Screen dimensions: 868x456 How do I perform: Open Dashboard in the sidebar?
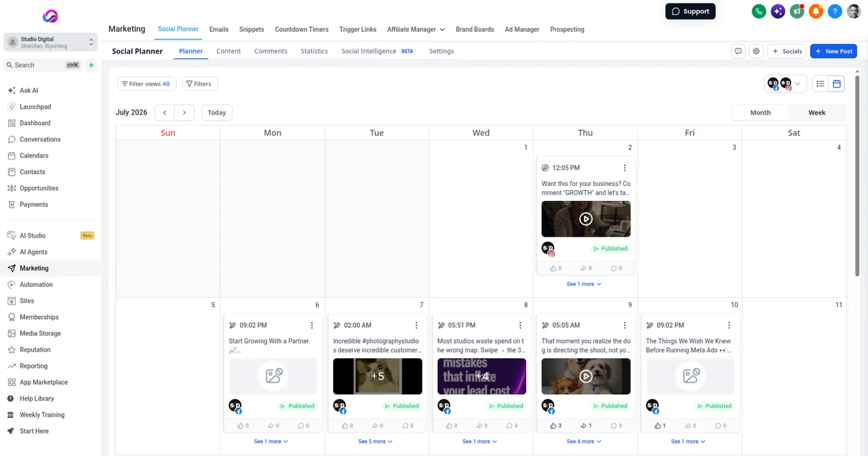click(35, 123)
